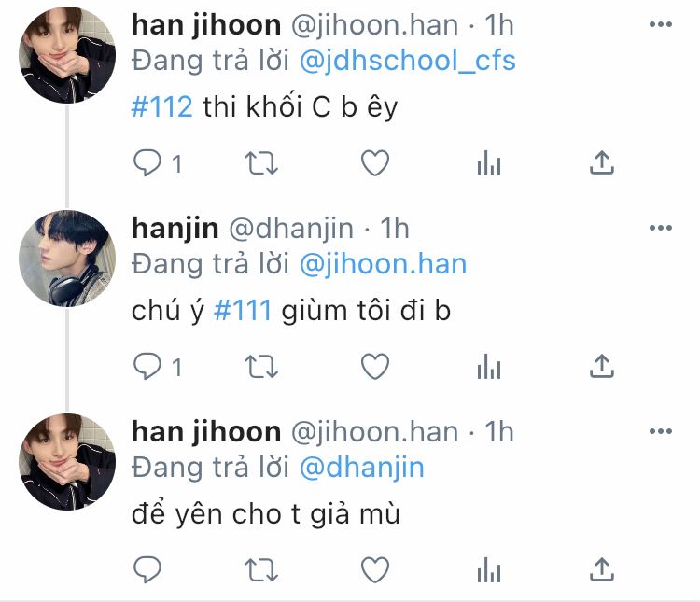Open the @jdhschool_cfs mention link

coord(407,62)
